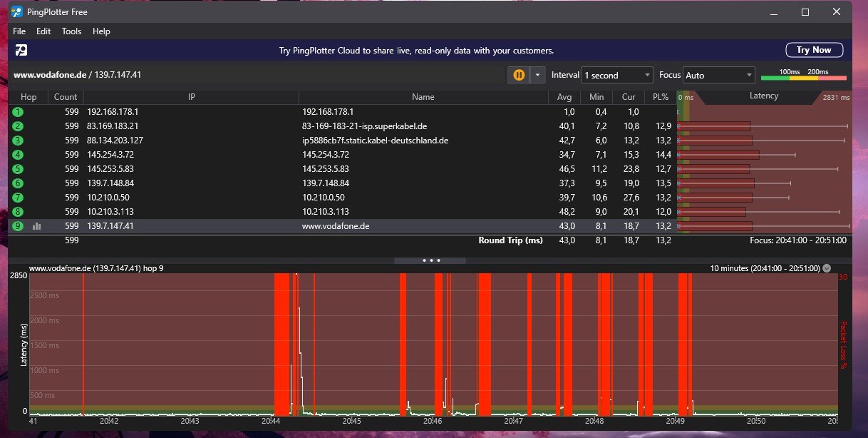Click name ip5886cb7f.static.kabel-deutschland.de

(x=375, y=141)
